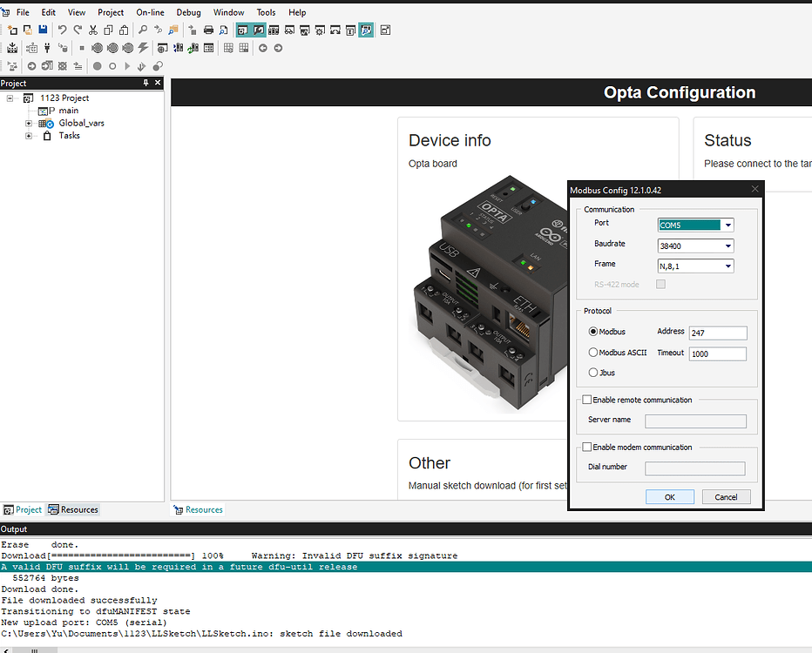Click the Undo arrow in the toolbar
Image resolution: width=812 pixels, height=653 pixels.
pyautogui.click(x=62, y=30)
